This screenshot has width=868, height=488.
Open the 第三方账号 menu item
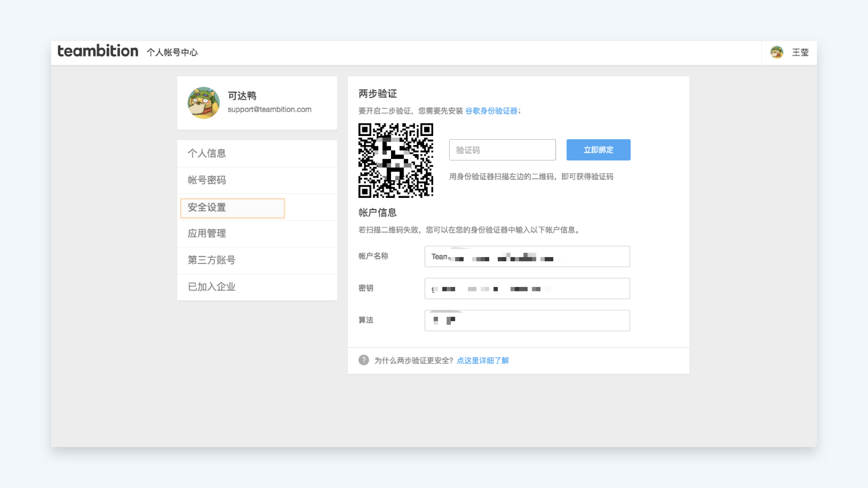point(257,260)
